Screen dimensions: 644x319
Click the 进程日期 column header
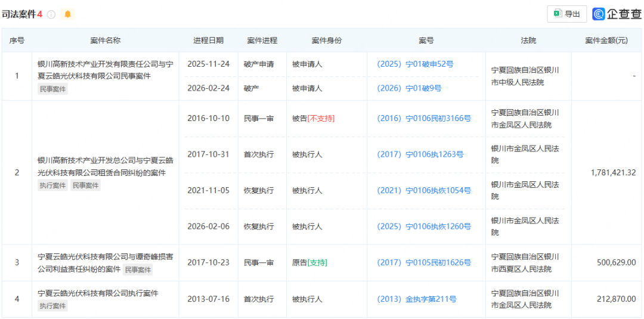click(x=208, y=41)
